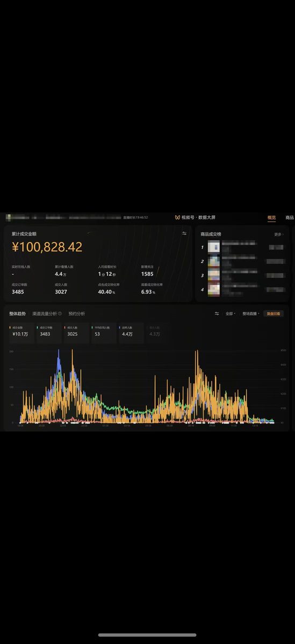The width and height of the screenshot is (295, 644).
Task: Click the 复盘回看 button
Action: tap(274, 313)
